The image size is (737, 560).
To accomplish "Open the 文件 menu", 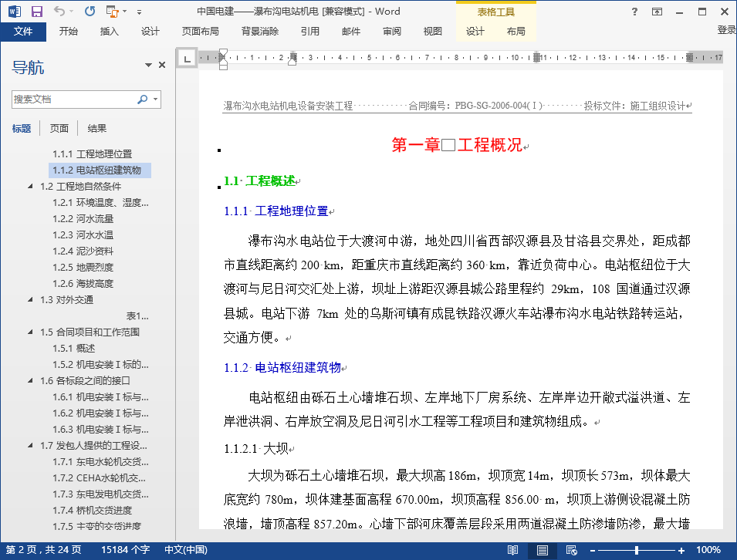I will [x=23, y=32].
